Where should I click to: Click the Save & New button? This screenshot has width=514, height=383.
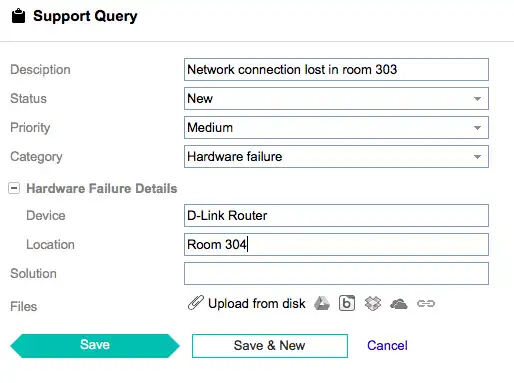270,346
